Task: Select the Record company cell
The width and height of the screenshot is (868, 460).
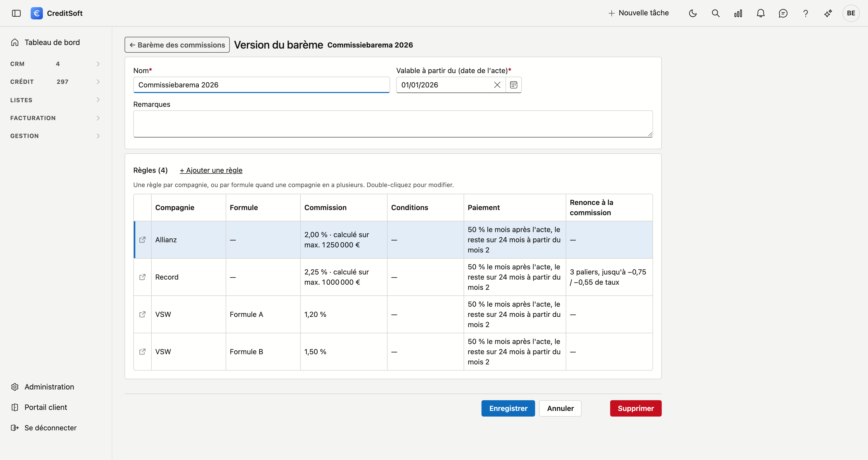Action: point(188,277)
